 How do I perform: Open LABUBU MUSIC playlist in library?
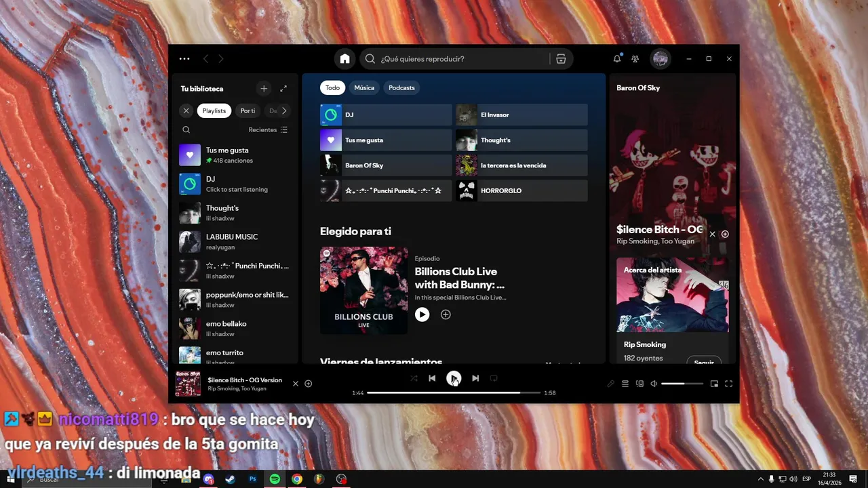click(x=235, y=242)
